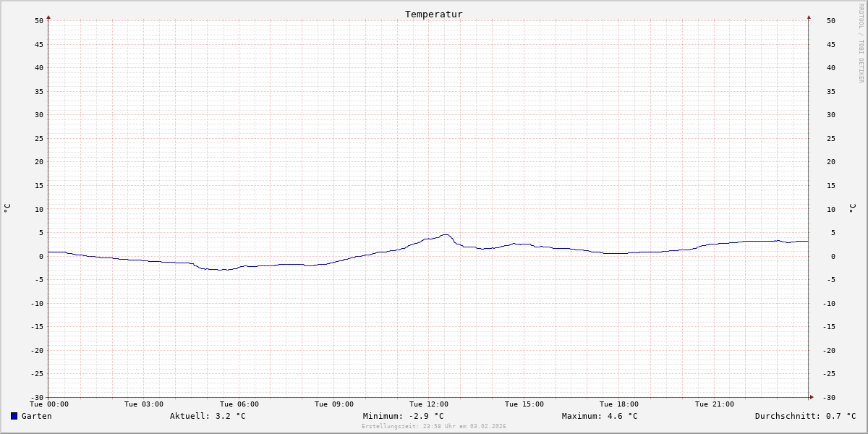The height and width of the screenshot is (434, 868).
Task: Click the Erstellungszeit timestamp footer text
Action: [x=434, y=427]
